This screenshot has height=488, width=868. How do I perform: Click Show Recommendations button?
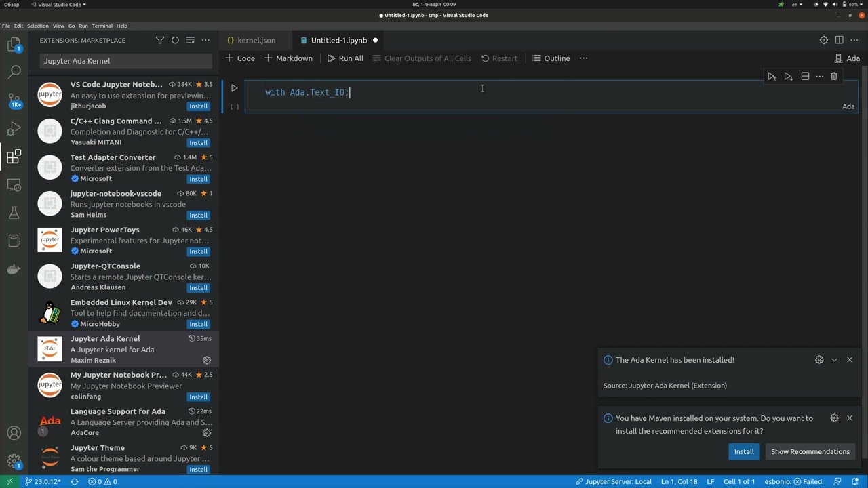click(810, 451)
